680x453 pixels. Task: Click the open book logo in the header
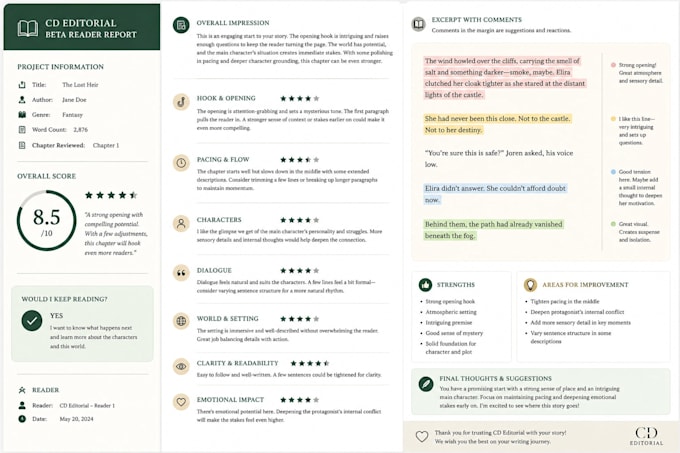coord(27,29)
